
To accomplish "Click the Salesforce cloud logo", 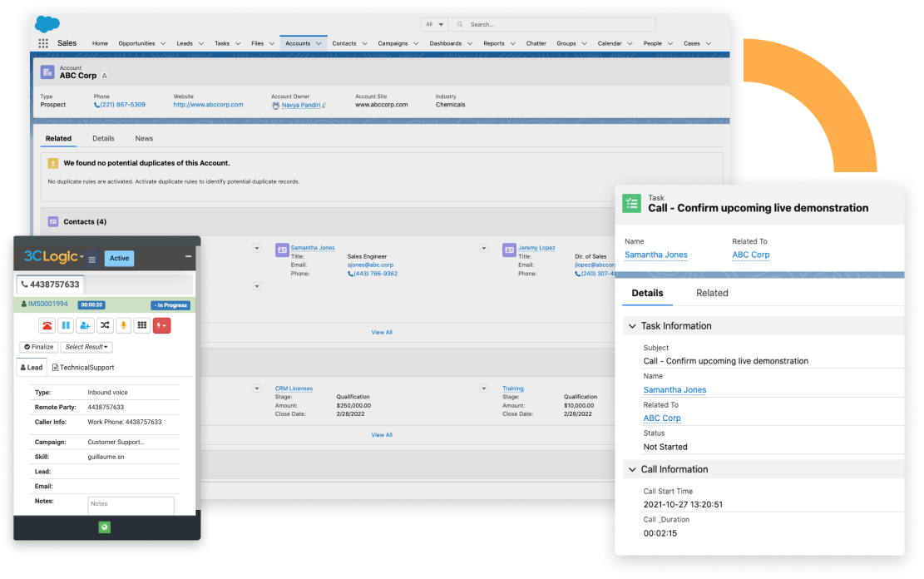I will 47,24.
